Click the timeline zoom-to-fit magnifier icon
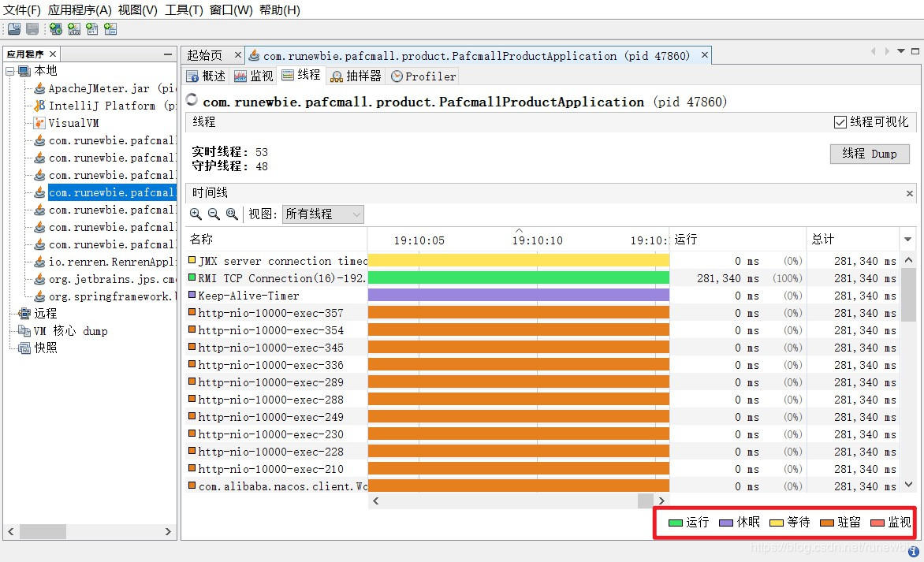924x562 pixels. point(232,214)
